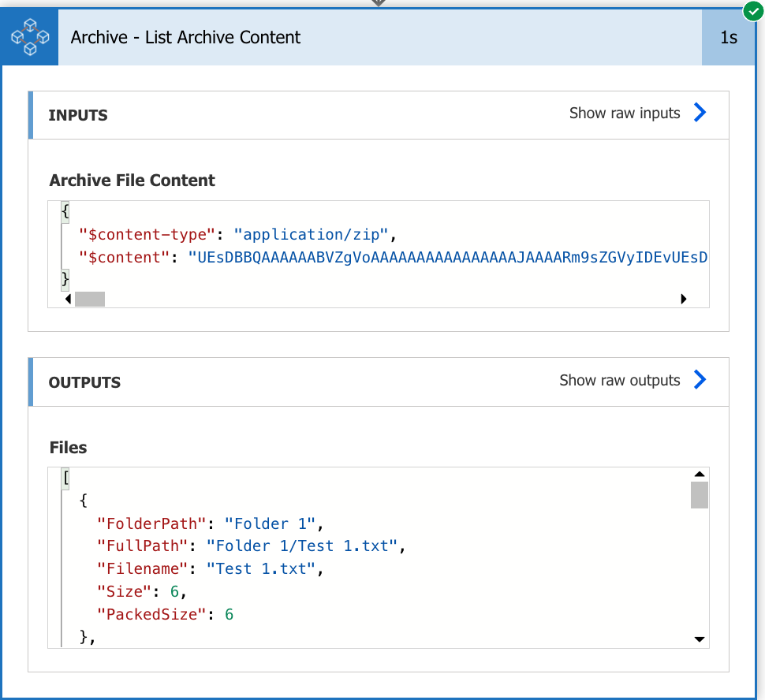Viewport: 765px width, 700px height.
Task: Click the green success checkmark badge
Action: coord(753,11)
